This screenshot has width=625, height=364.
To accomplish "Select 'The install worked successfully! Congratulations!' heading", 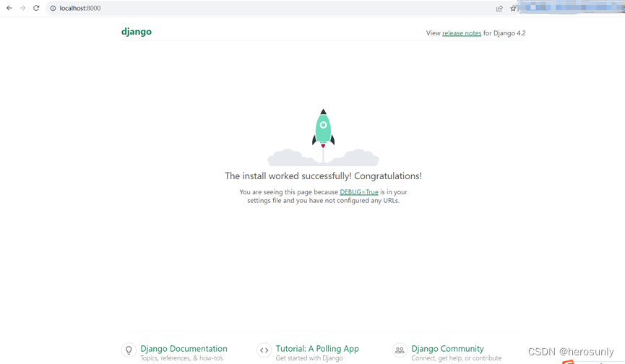I will (323, 176).
